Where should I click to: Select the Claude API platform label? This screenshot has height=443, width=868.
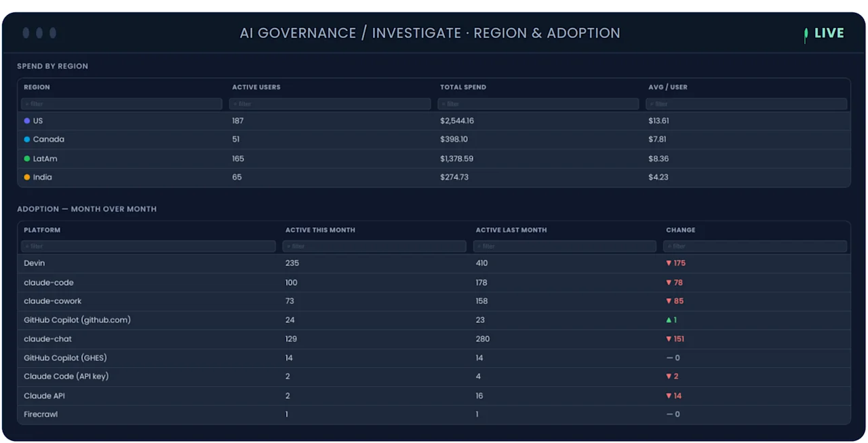[x=44, y=396]
